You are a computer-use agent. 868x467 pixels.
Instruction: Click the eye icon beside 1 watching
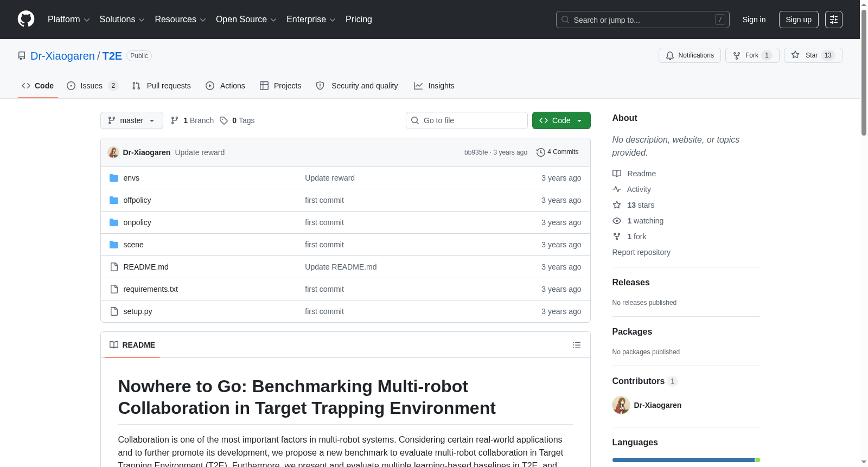pyautogui.click(x=617, y=221)
